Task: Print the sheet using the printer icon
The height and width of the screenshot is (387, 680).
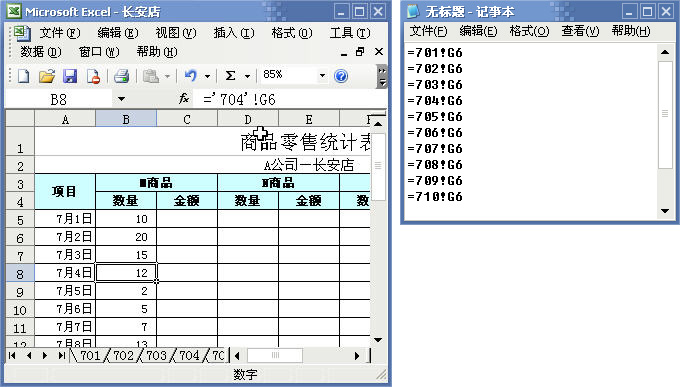Action: pyautogui.click(x=121, y=76)
